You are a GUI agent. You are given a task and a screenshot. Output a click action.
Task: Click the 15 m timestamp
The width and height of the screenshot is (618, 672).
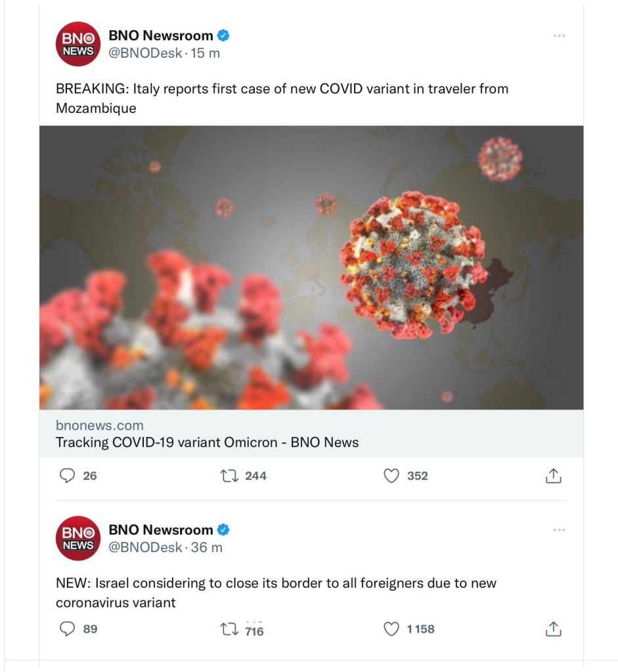pyautogui.click(x=206, y=53)
